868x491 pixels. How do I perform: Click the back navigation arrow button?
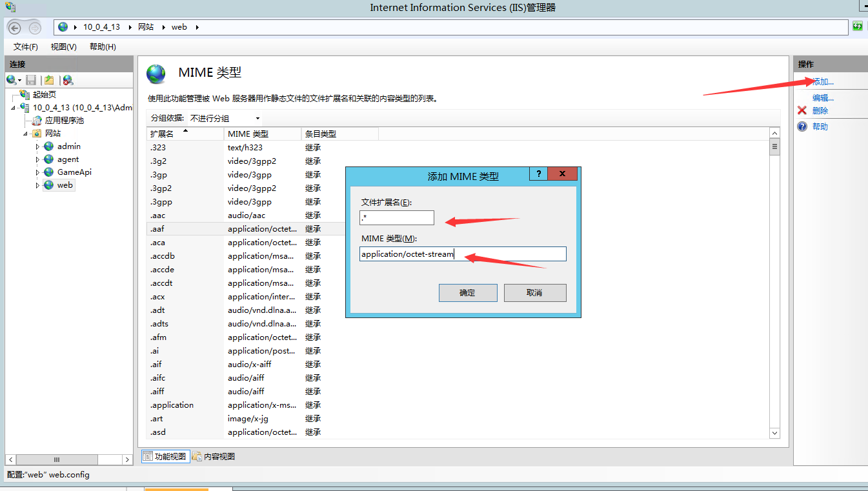pos(15,28)
